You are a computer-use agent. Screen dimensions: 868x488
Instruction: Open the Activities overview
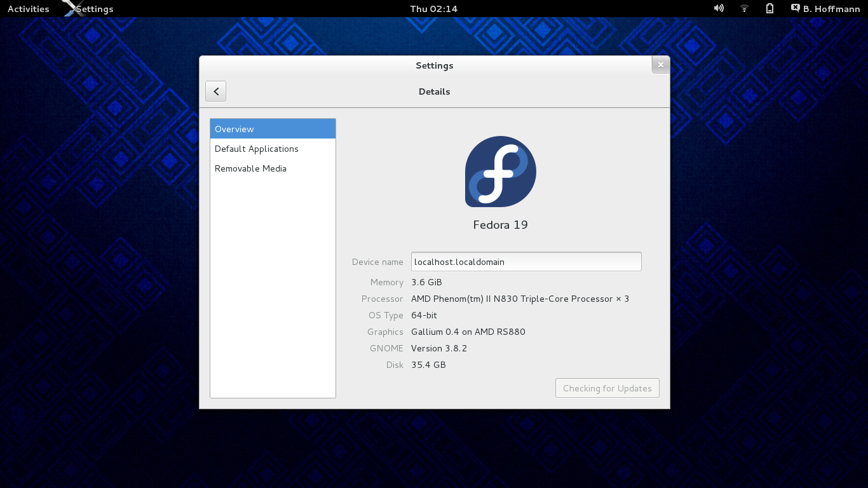(x=29, y=9)
